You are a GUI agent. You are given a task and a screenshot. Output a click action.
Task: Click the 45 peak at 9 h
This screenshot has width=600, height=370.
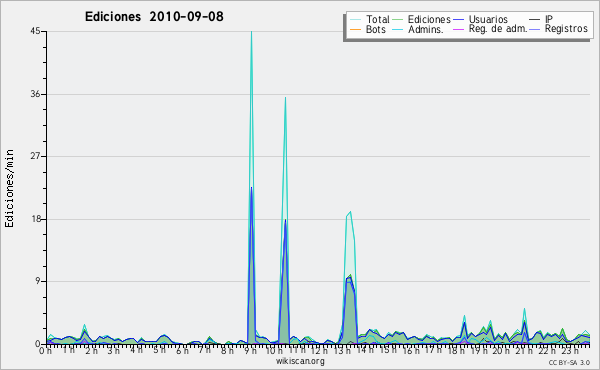[251, 32]
